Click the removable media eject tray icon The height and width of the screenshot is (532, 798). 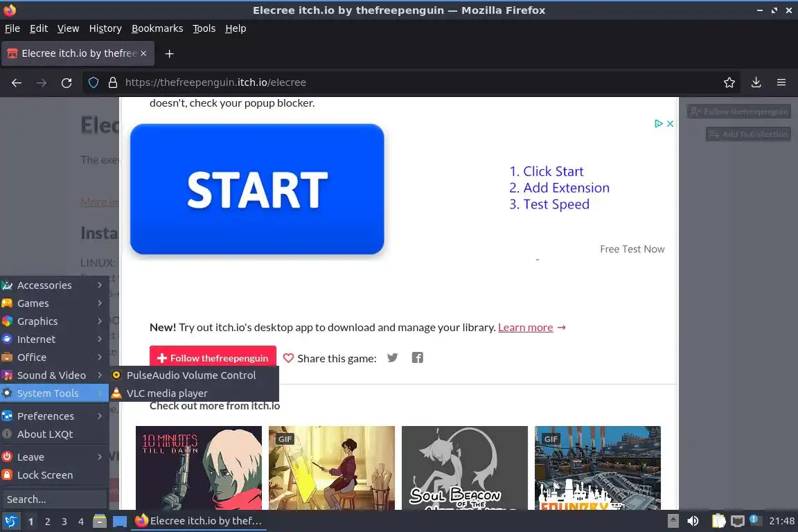tap(673, 521)
